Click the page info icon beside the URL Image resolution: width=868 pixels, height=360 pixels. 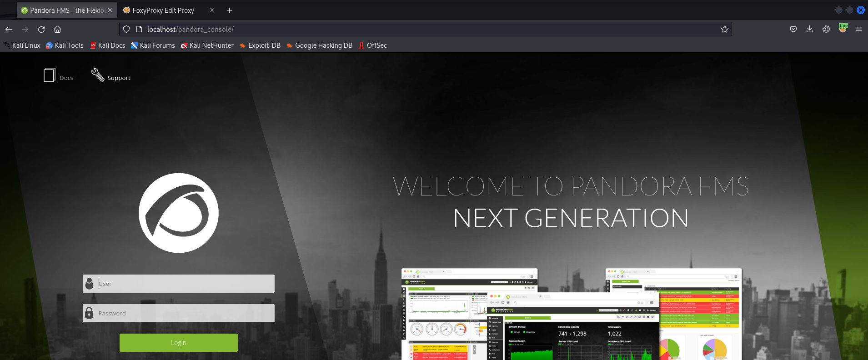click(139, 29)
